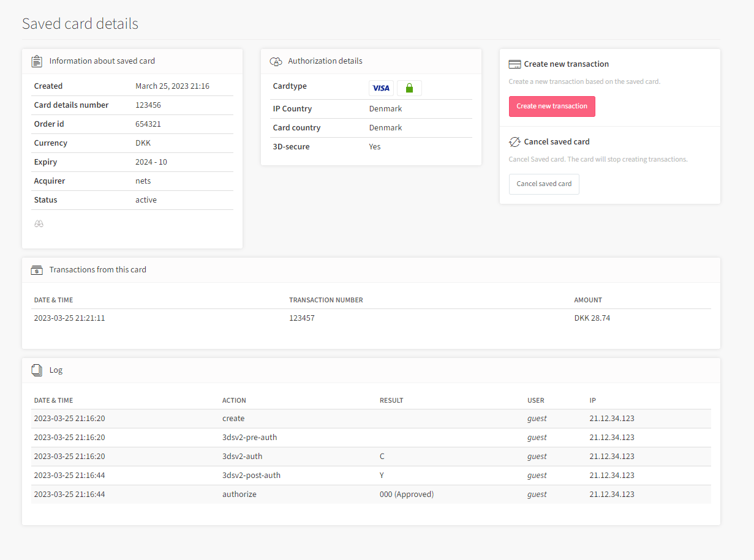754x560 pixels.
Task: Click the cloud icon next to Authorization details
Action: [276, 61]
